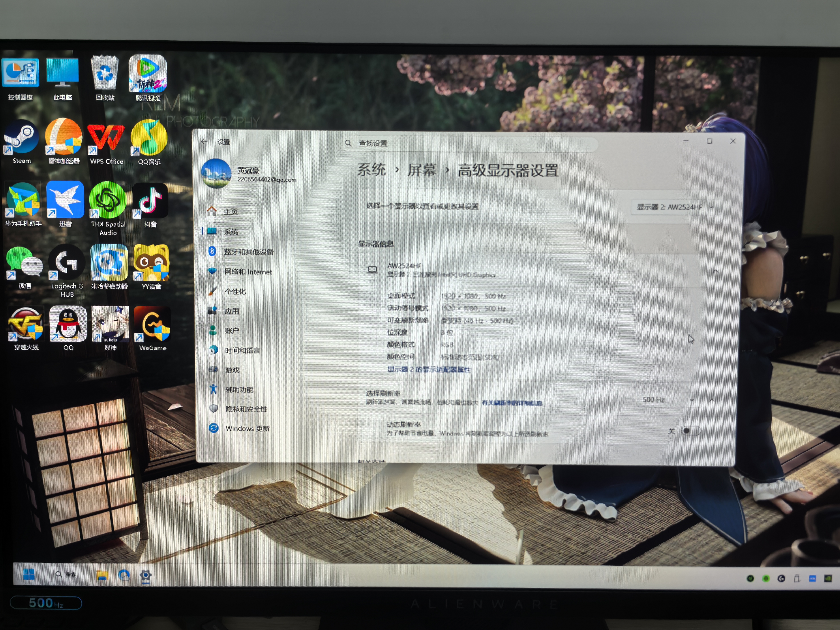Open 控制面板 desktop icon
The height and width of the screenshot is (630, 840).
coord(21,79)
